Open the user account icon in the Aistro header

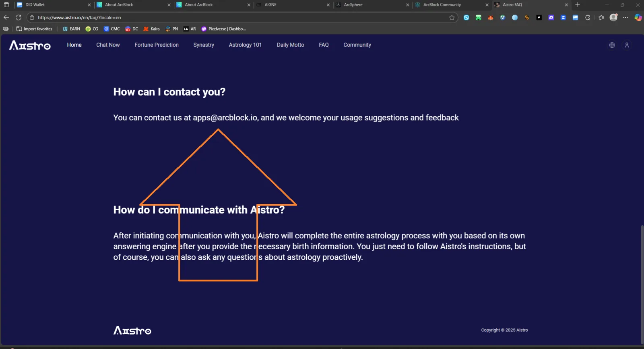click(627, 45)
